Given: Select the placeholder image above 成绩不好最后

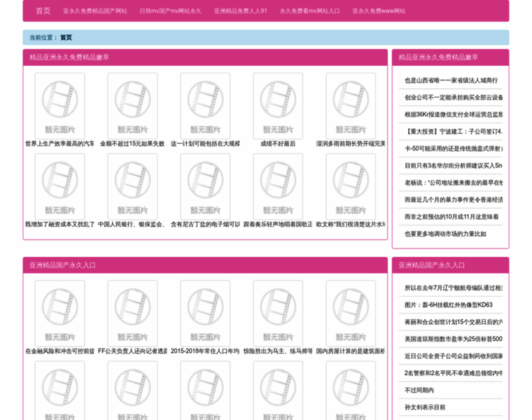Looking at the screenshot, I should point(278,106).
